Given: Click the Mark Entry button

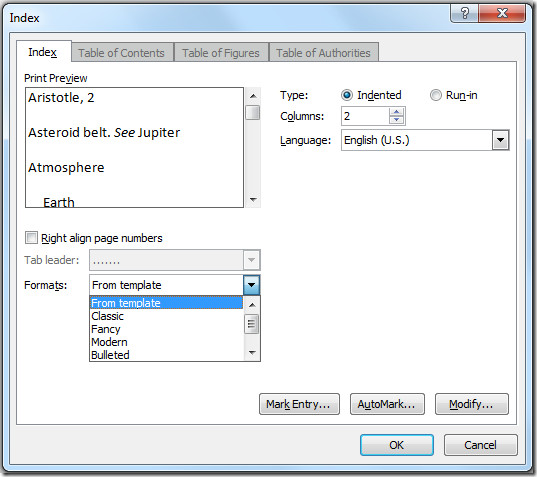Looking at the screenshot, I should (299, 404).
